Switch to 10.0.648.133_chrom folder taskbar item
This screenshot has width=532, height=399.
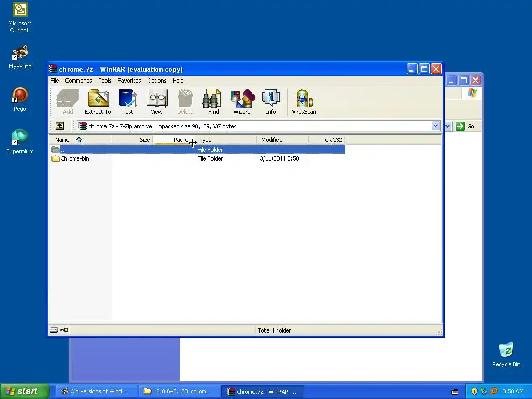click(179, 391)
